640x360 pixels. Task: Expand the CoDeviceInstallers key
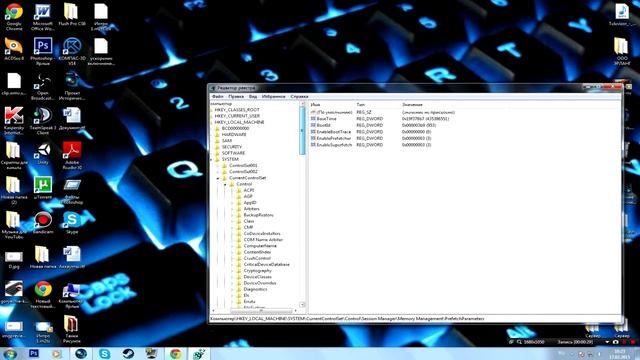(233, 234)
